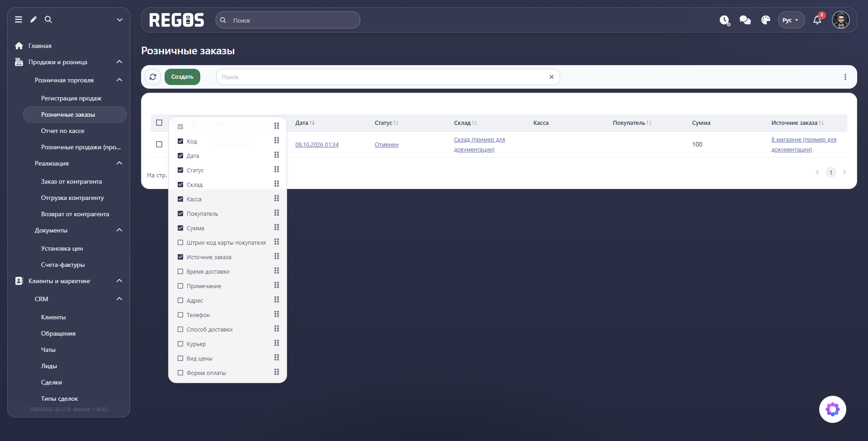Image resolution: width=868 pixels, height=441 pixels.
Task: Open Заказ от контрагента page
Action: [x=71, y=181]
